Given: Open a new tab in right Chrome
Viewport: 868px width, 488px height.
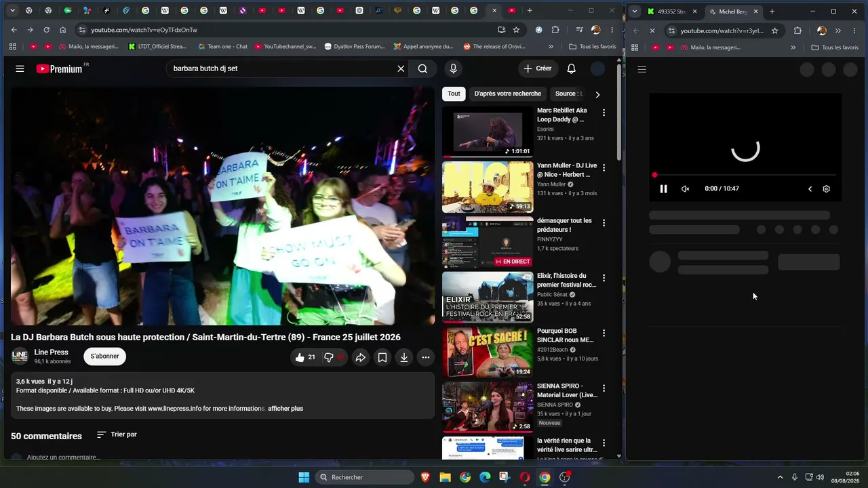Looking at the screenshot, I should tap(772, 12).
